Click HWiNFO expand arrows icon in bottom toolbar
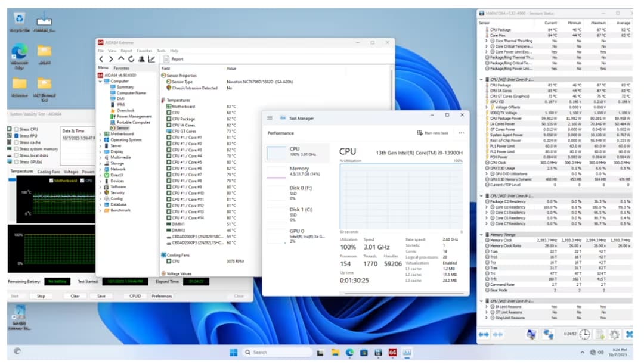Image resolution: width=644 pixels, height=364 pixels. [x=484, y=334]
